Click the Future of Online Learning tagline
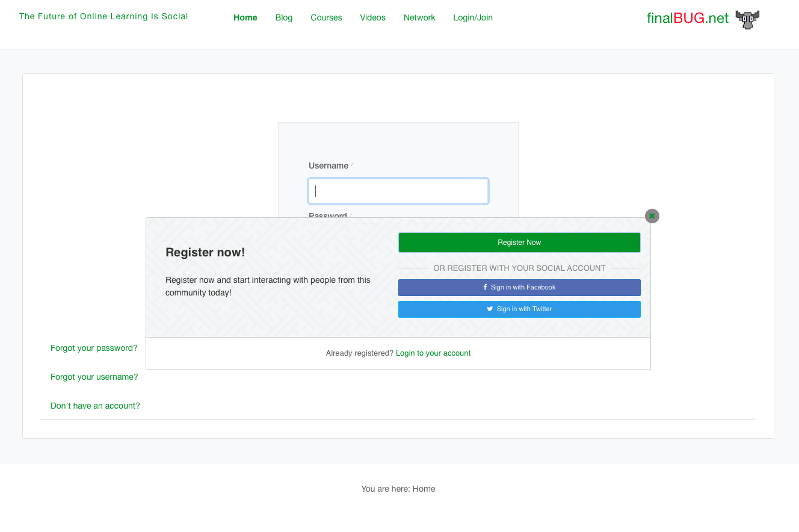Image resolution: width=799 pixels, height=532 pixels. (103, 16)
